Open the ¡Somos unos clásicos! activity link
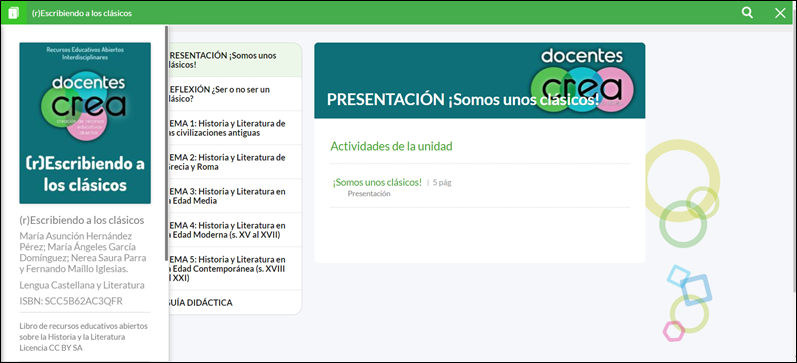Viewport: 797px width, 363px height. [377, 182]
